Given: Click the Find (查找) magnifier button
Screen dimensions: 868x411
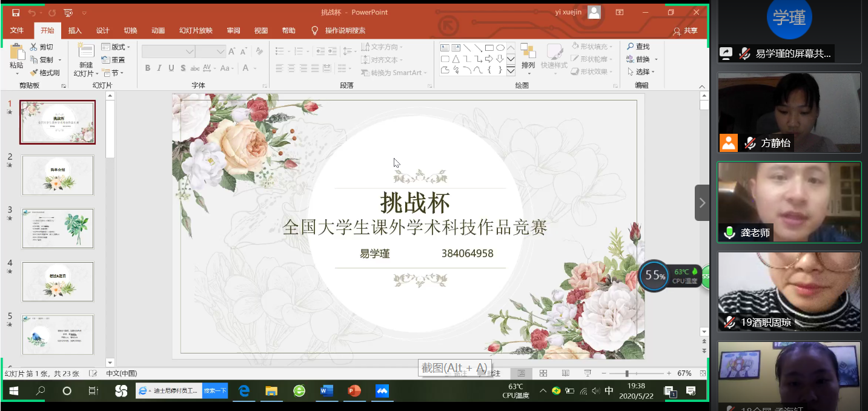Looking at the screenshot, I should pyautogui.click(x=638, y=47).
